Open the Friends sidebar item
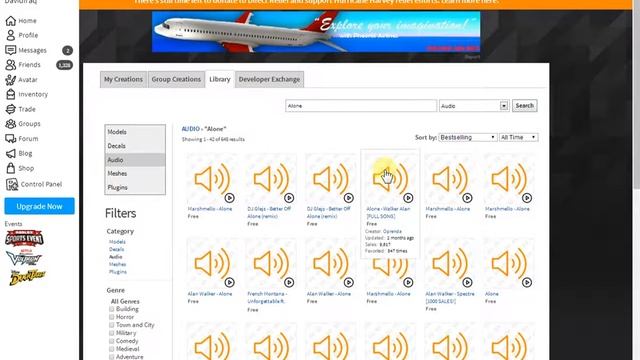This screenshot has width=640, height=360. 23,64
